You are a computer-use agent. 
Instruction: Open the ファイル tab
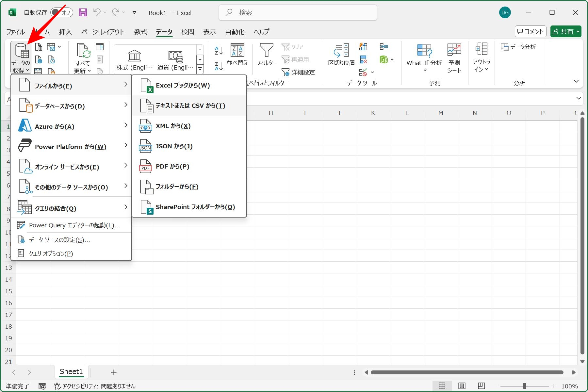click(x=15, y=32)
